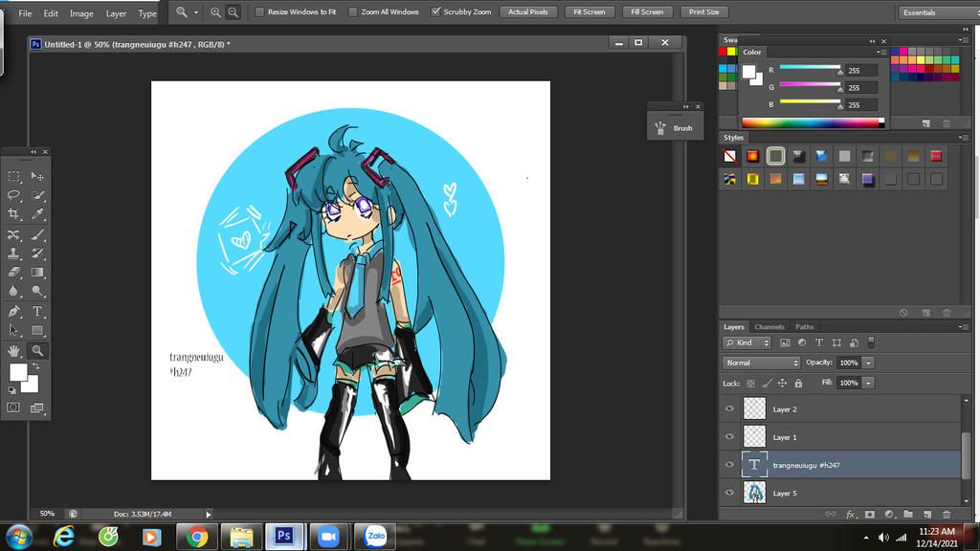Select the Horizontal Type tool
980x551 pixels.
point(37,311)
